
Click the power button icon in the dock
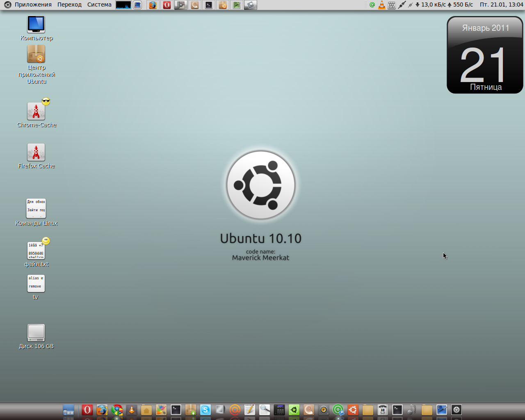point(457,410)
